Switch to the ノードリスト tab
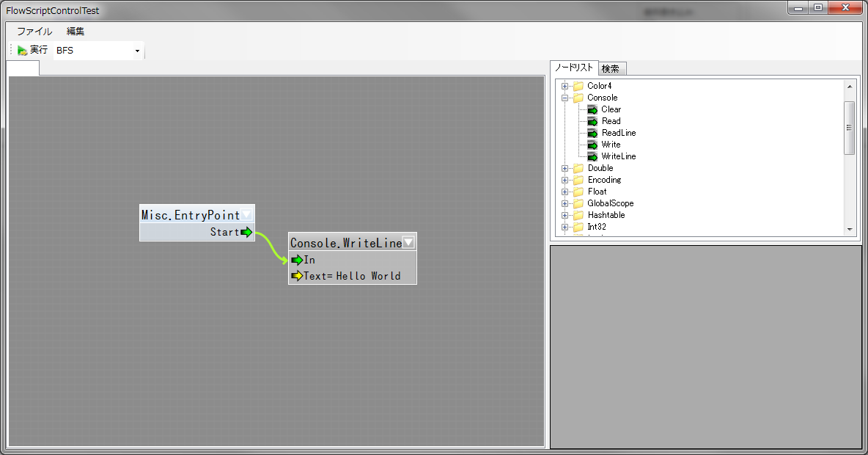868x455 pixels. point(574,68)
